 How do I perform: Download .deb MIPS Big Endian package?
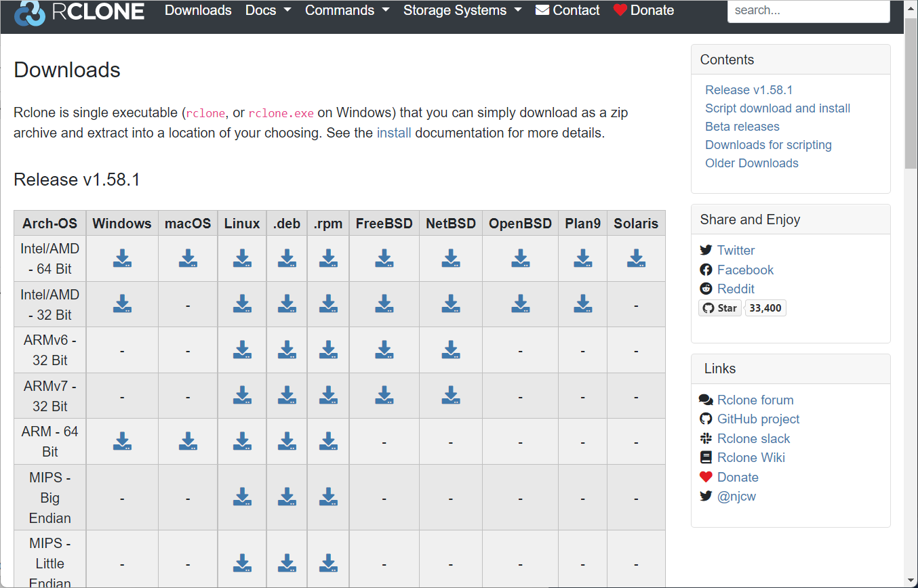coord(287,497)
